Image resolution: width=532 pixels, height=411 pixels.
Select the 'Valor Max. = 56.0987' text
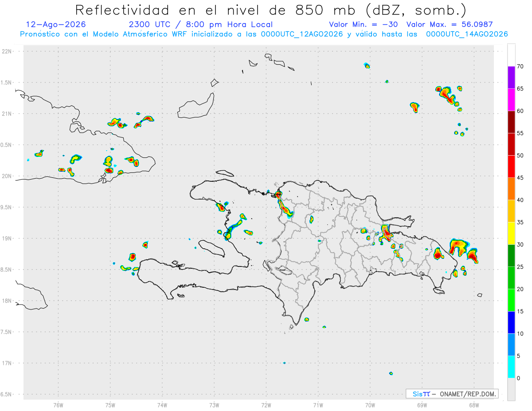(450, 24)
